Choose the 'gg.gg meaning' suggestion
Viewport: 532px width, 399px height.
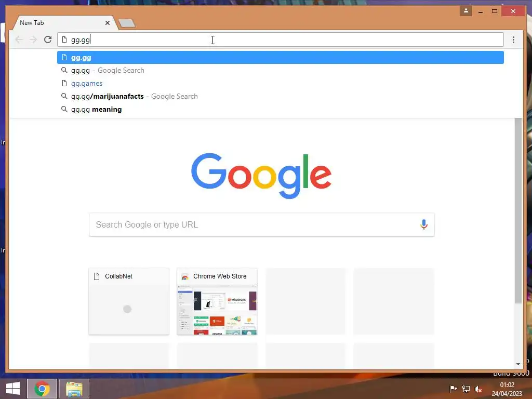pyautogui.click(x=280, y=109)
